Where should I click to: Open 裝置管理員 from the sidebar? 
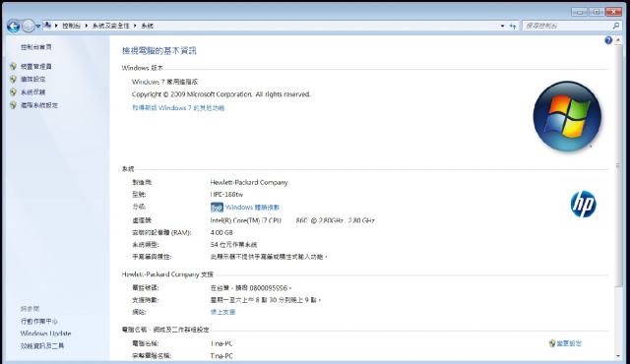(36, 66)
